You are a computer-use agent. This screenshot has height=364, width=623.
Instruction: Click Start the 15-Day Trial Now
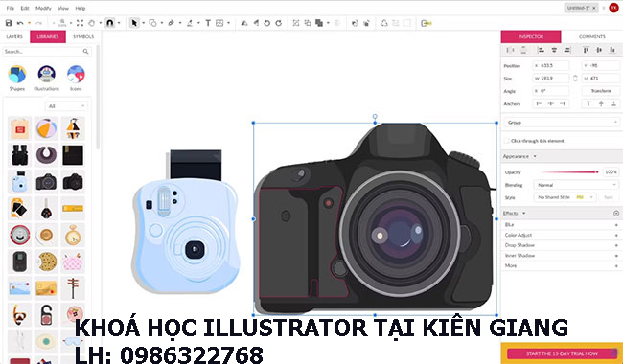(563, 353)
